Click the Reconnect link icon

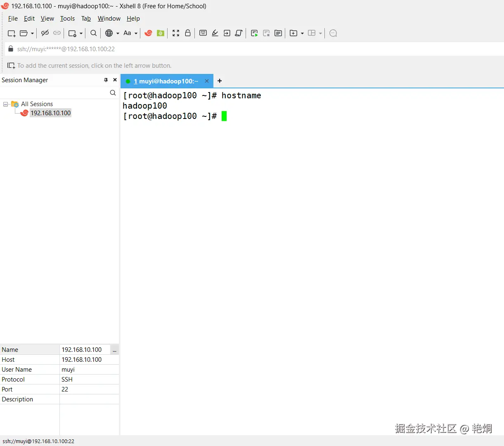57,33
